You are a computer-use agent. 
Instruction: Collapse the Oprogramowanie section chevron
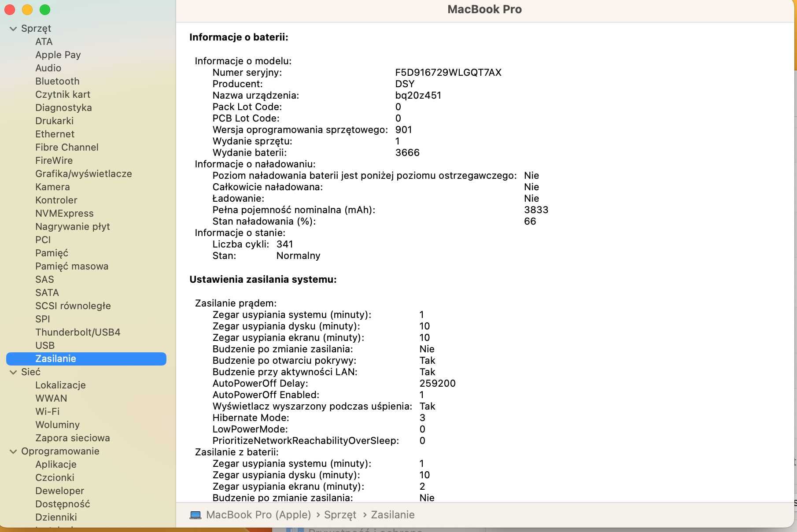tap(13, 451)
